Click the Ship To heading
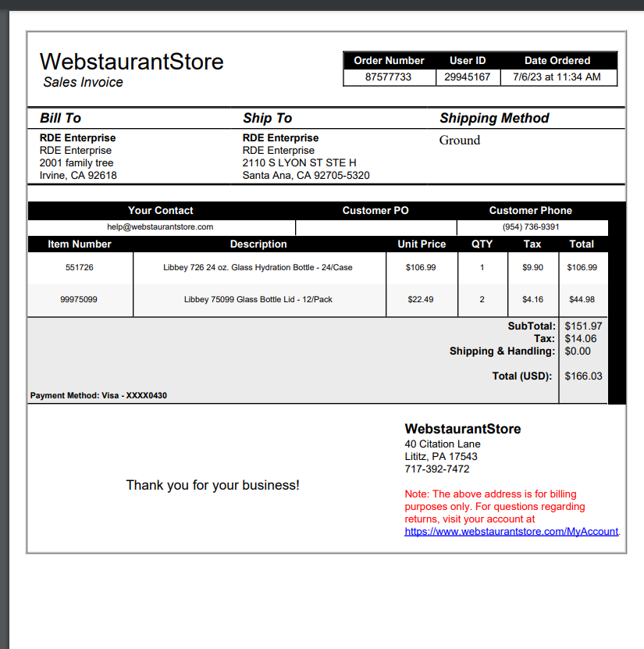The width and height of the screenshot is (644, 649). click(x=267, y=118)
